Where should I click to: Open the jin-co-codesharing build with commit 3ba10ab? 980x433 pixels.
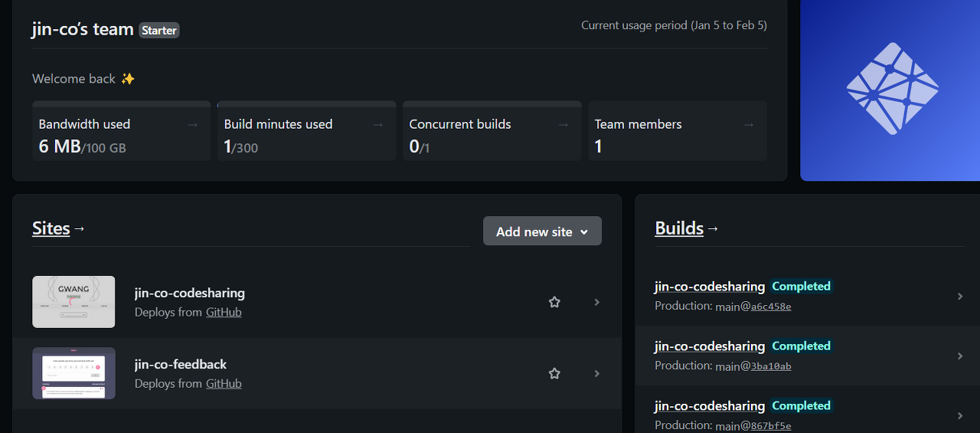(710, 346)
